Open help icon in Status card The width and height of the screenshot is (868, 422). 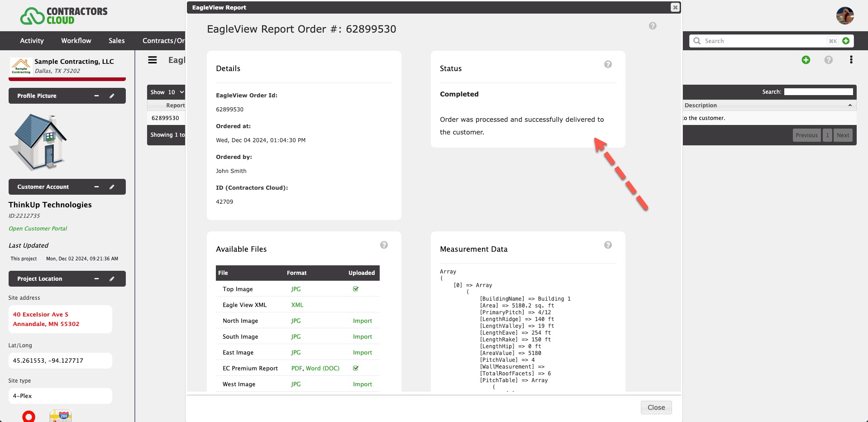608,64
